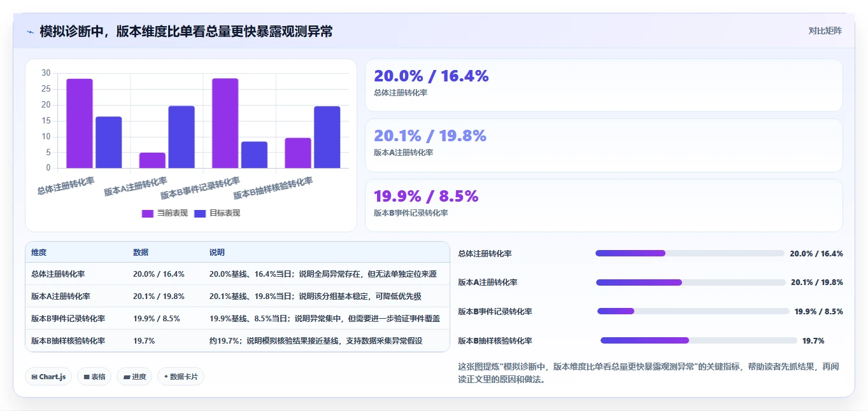Click the 版本B抽样核验转化率 progress bar

click(x=699, y=340)
